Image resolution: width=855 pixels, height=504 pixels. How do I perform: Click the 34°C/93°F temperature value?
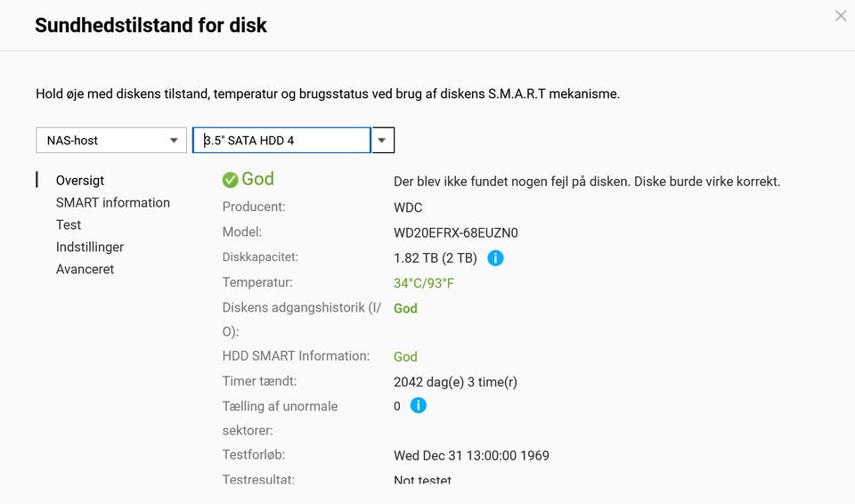pyautogui.click(x=424, y=284)
